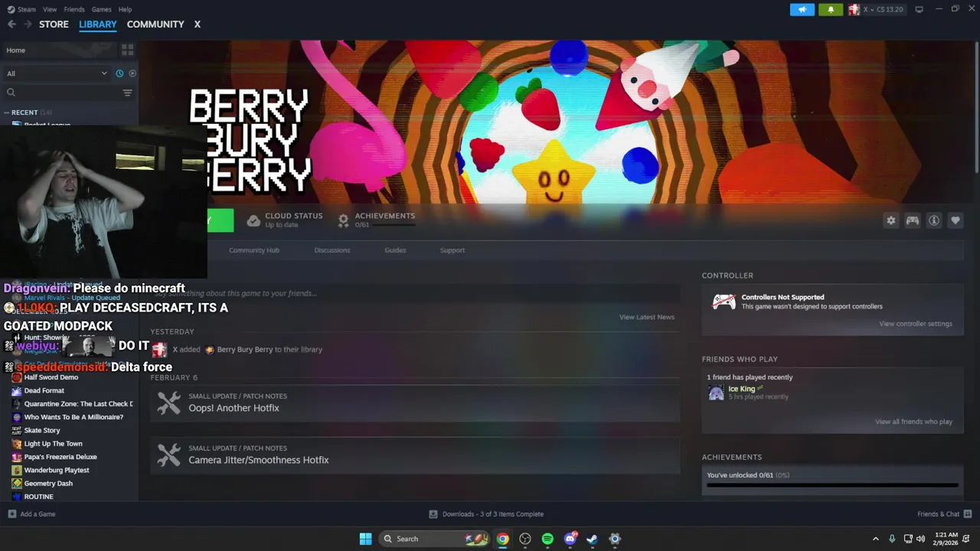Open the Oops! Another Hotfix update
The width and height of the screenshot is (980, 551).
pyautogui.click(x=415, y=403)
